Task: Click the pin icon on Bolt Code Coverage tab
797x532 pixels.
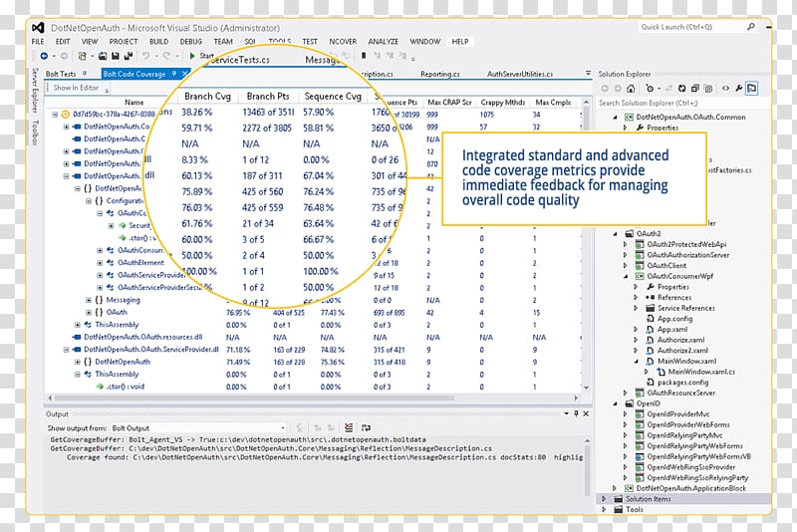Action: point(173,74)
